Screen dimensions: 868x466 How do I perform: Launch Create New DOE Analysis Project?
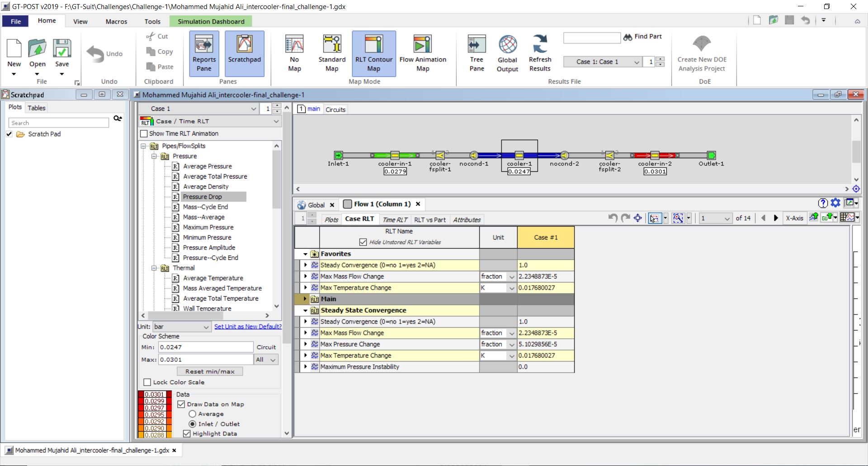coord(701,53)
